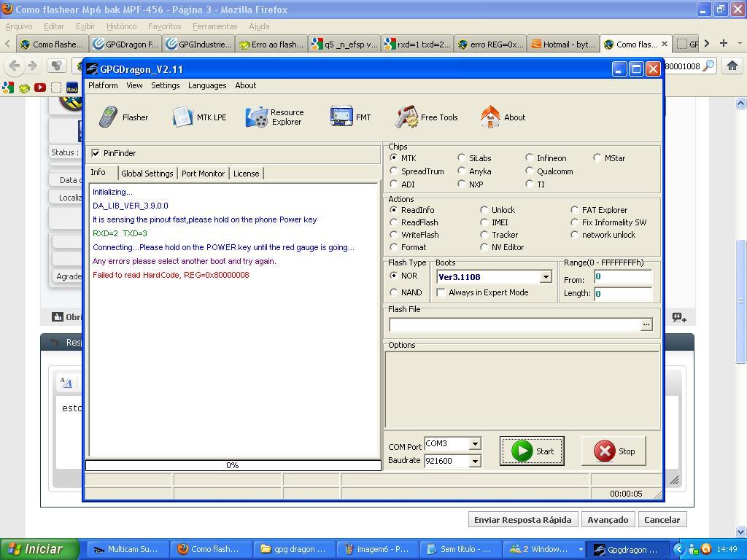Screen dimensions: 747x560
Task: Open the Languages menu
Action: 207,85
